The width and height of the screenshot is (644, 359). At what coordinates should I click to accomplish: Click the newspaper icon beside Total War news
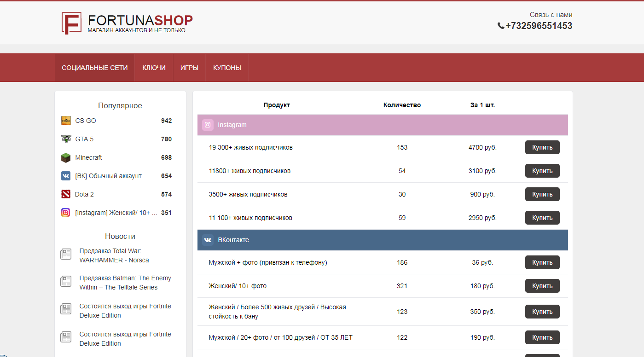(66, 254)
